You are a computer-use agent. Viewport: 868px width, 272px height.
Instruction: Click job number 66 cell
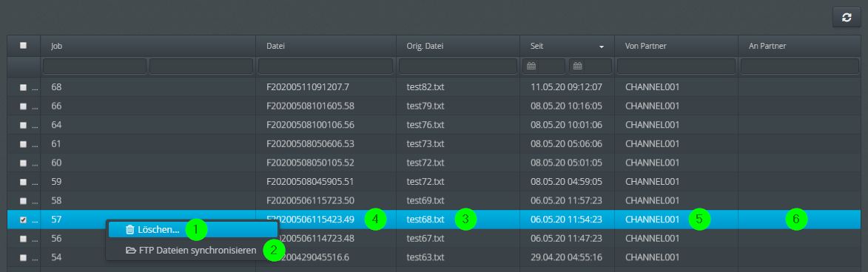tap(56, 106)
